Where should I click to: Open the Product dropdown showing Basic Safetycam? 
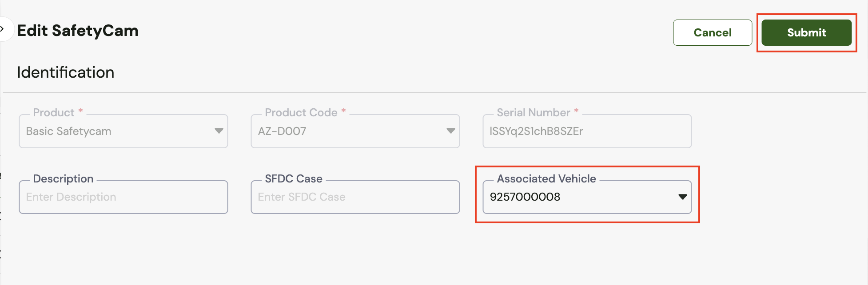(115, 131)
